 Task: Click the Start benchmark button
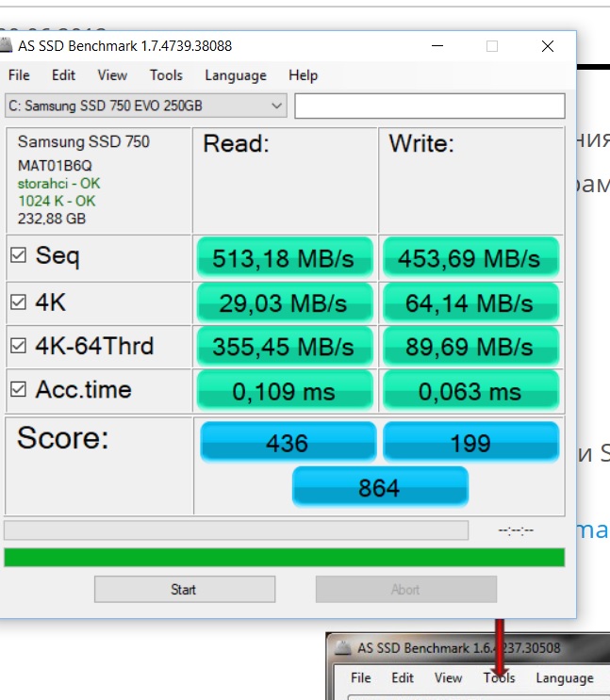click(185, 589)
